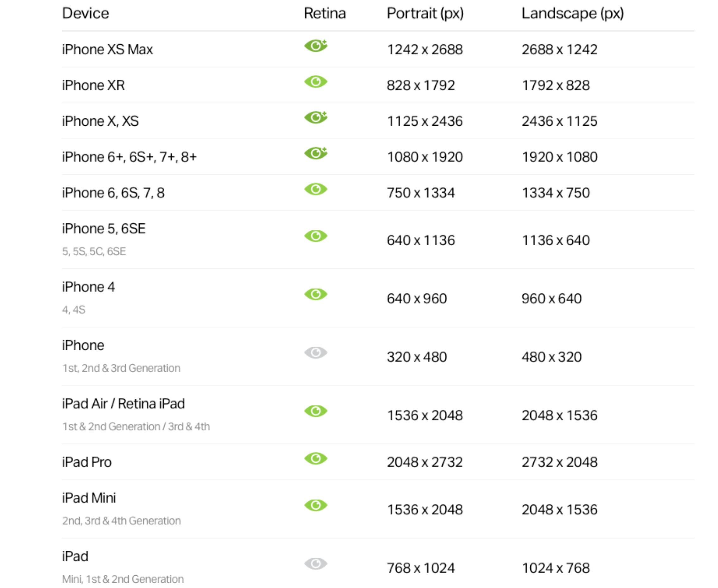This screenshot has width=718, height=588.
Task: Select the iPhone XS Max device name
Action: pos(107,49)
